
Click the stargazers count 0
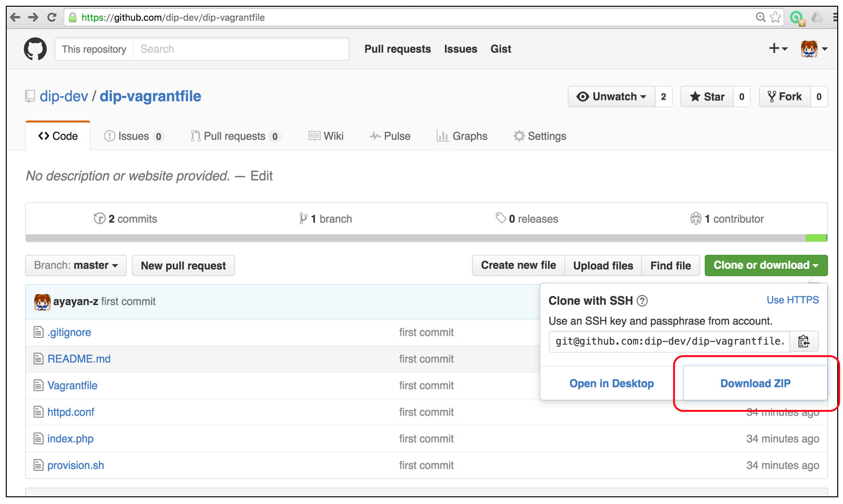(742, 96)
